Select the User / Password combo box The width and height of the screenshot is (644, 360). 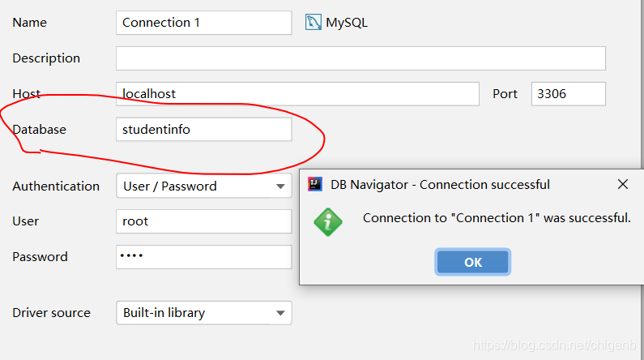(x=204, y=186)
